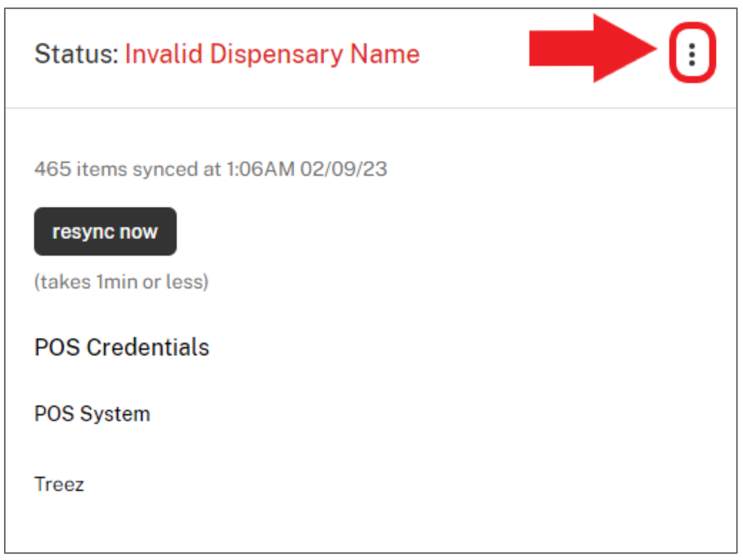The height and width of the screenshot is (560, 743).
Task: Click the 1:06AM 02/09/23 sync timestamp
Action: [307, 169]
